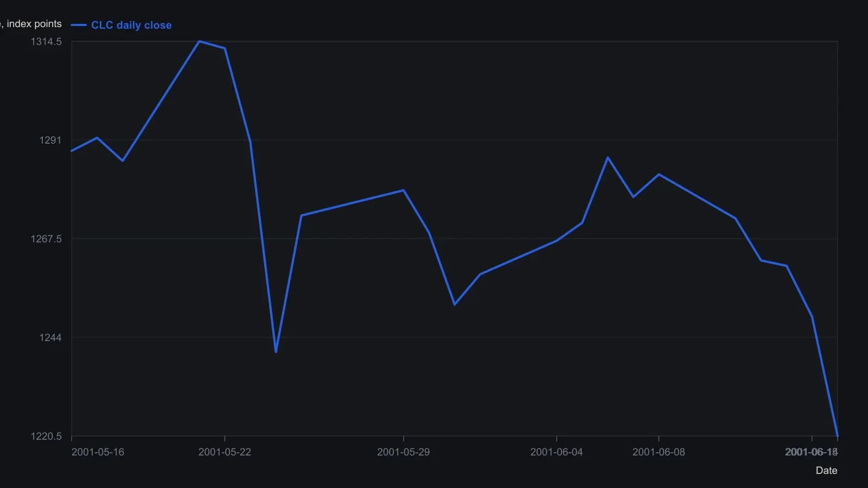The height and width of the screenshot is (488, 868).
Task: Toggle the CLC daily close legend entry
Action: click(x=121, y=25)
